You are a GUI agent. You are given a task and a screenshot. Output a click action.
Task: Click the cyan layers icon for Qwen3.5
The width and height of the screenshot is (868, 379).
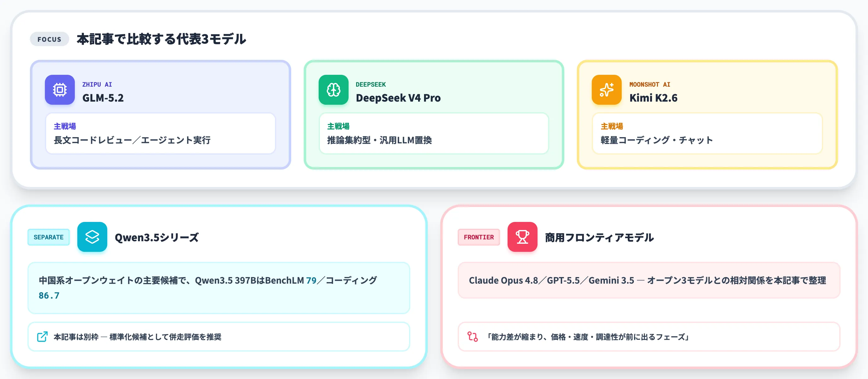tap(92, 237)
